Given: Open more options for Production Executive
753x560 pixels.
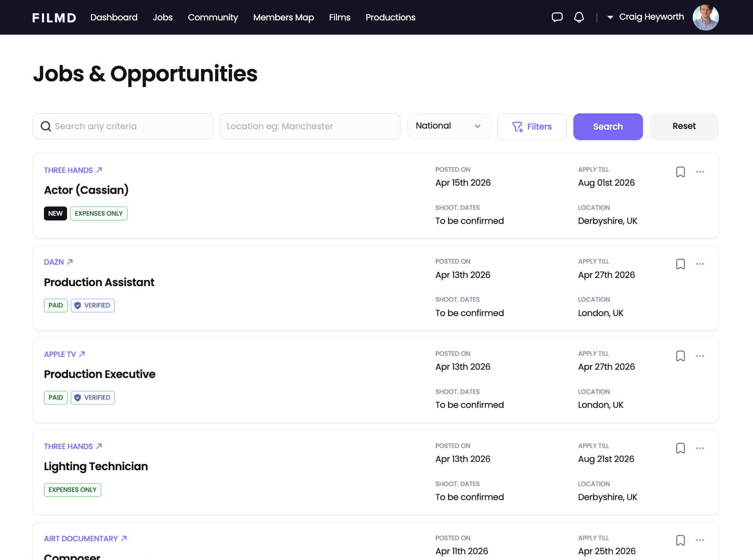Looking at the screenshot, I should pos(700,356).
